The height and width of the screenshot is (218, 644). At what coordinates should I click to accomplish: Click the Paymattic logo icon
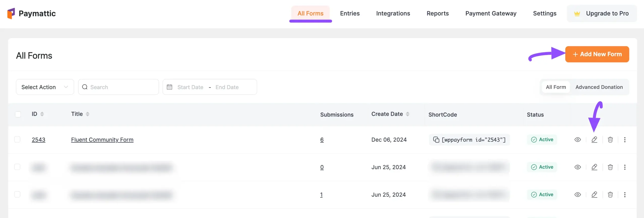[x=11, y=13]
